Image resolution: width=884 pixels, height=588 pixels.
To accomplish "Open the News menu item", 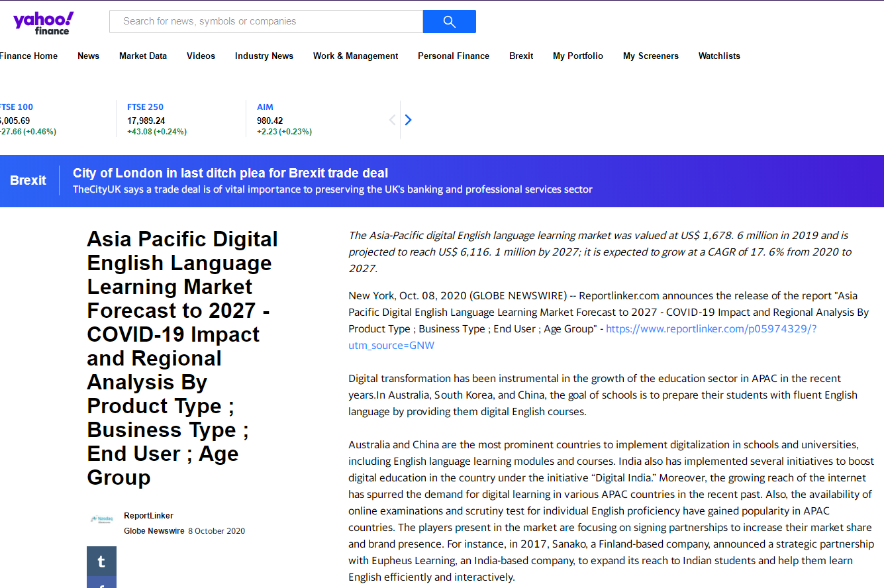I will point(88,56).
